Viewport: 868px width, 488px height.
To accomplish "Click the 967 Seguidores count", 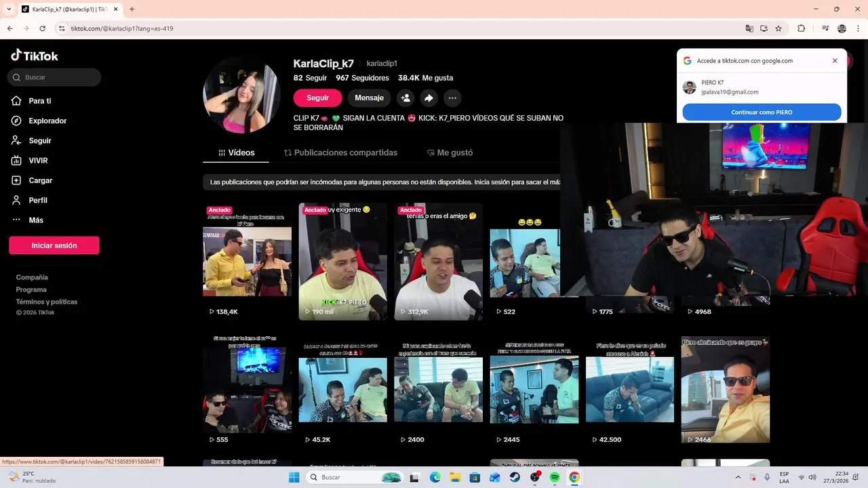I will (x=362, y=78).
